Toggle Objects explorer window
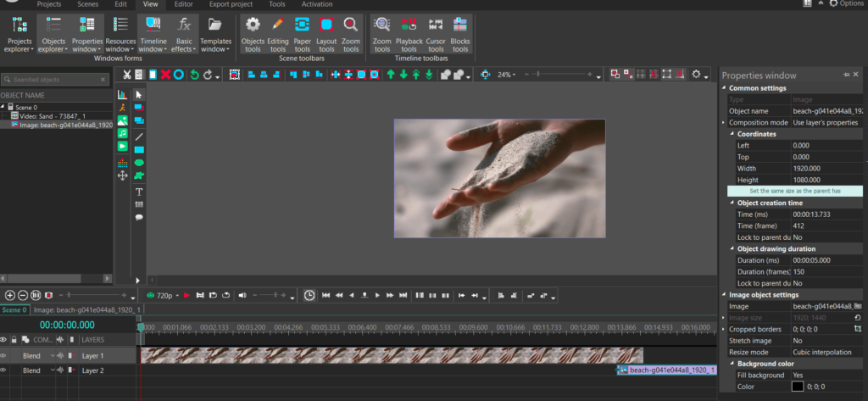The height and width of the screenshot is (401, 868). tap(53, 35)
